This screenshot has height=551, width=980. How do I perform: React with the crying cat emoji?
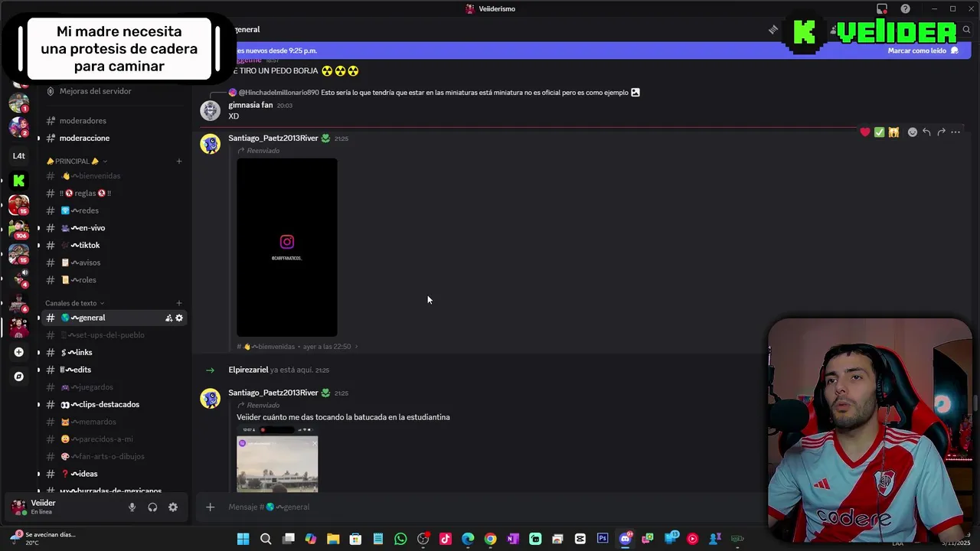(x=893, y=132)
